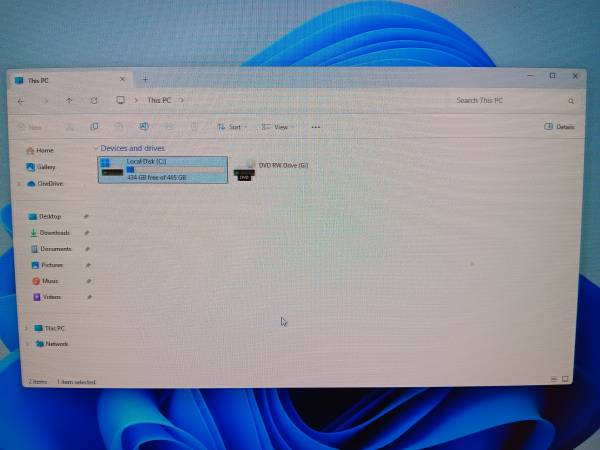Toggle the Details pane button

[559, 127]
